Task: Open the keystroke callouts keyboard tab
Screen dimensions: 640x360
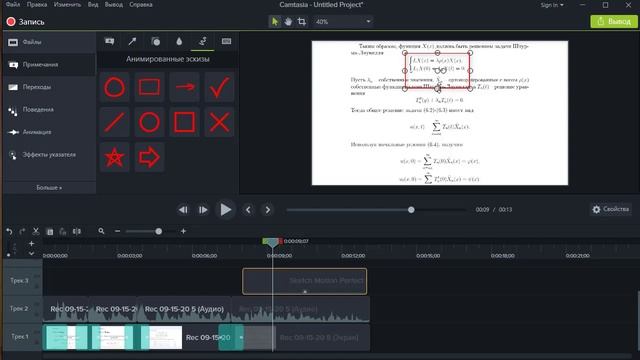Action: (226, 41)
